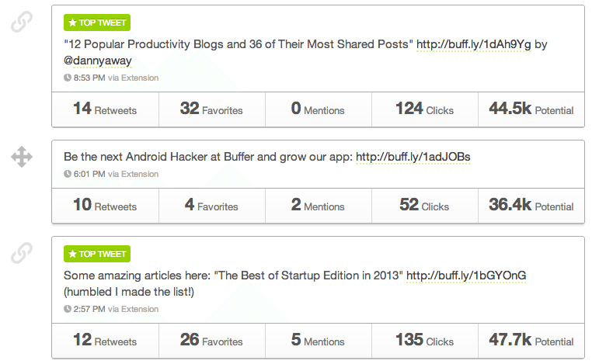View the 32 Favorites stat

point(212,109)
